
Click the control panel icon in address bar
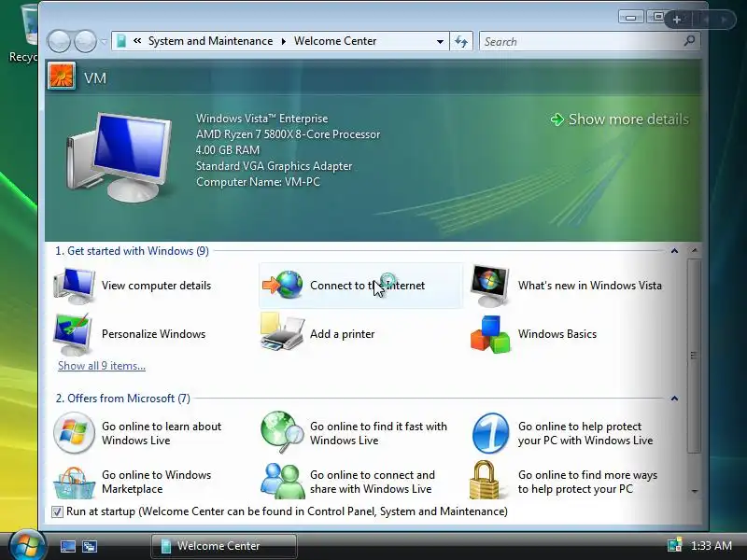click(x=121, y=41)
